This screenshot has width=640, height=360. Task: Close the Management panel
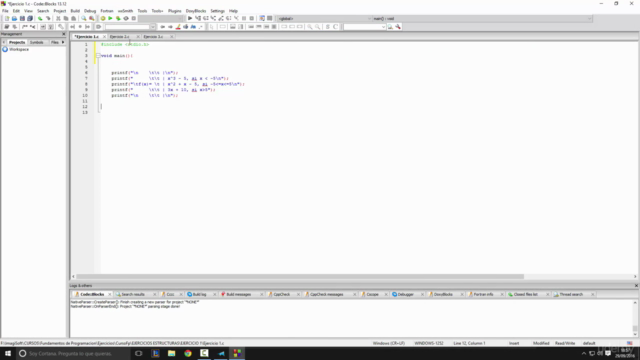click(63, 34)
